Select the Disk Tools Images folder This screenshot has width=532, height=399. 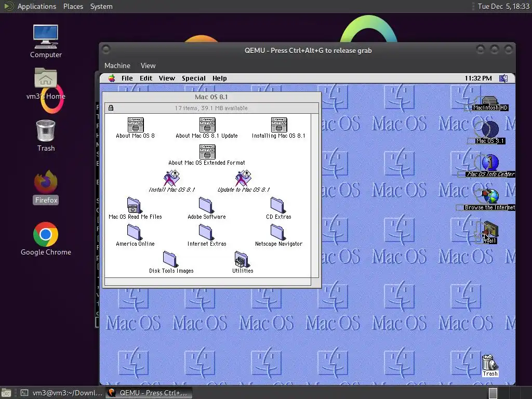tap(170, 259)
